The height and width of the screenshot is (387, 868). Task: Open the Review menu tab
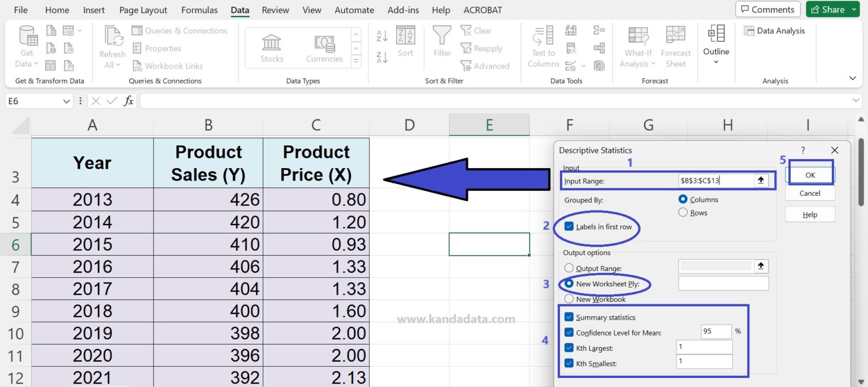click(275, 10)
